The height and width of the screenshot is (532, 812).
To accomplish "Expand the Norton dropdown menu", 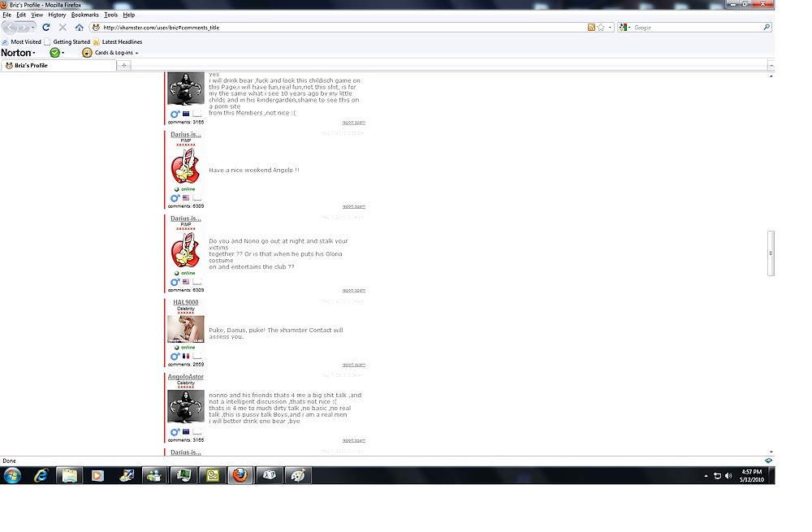I will click(x=34, y=54).
